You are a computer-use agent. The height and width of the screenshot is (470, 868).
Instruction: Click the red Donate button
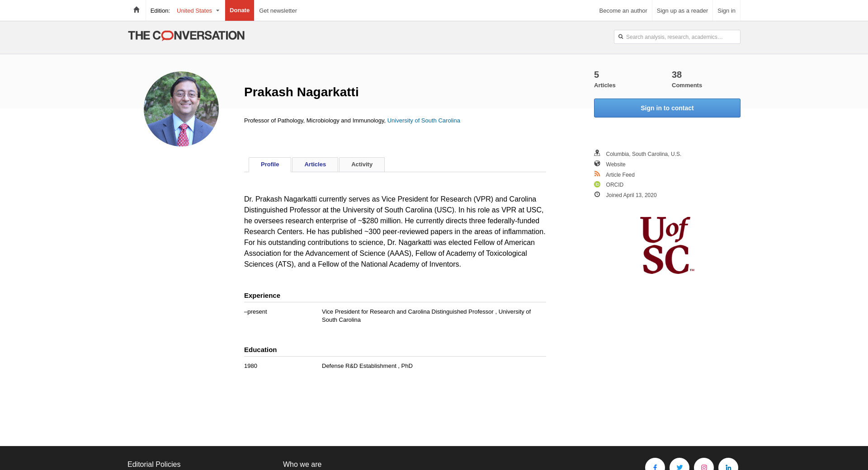pos(240,10)
